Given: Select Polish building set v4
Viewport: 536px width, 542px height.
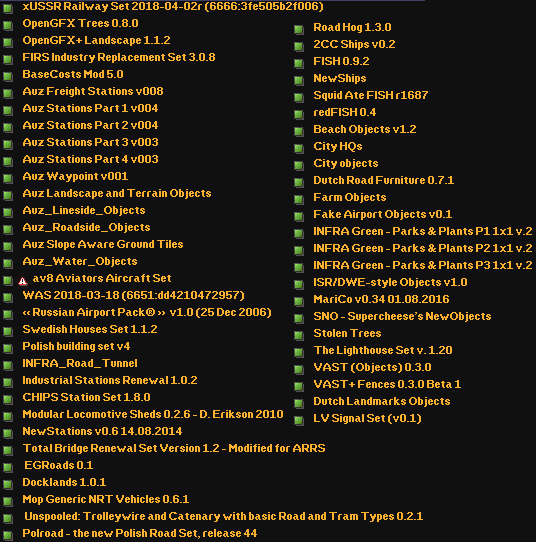Looking at the screenshot, I should pos(76,346).
